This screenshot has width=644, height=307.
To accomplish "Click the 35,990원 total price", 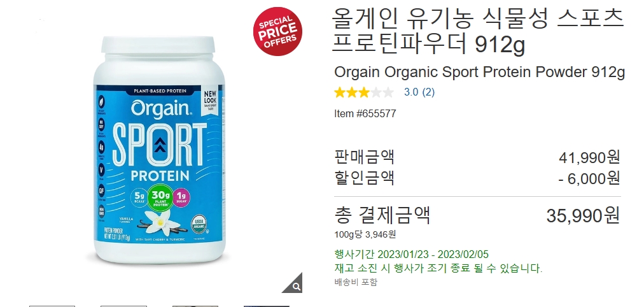I will (583, 215).
